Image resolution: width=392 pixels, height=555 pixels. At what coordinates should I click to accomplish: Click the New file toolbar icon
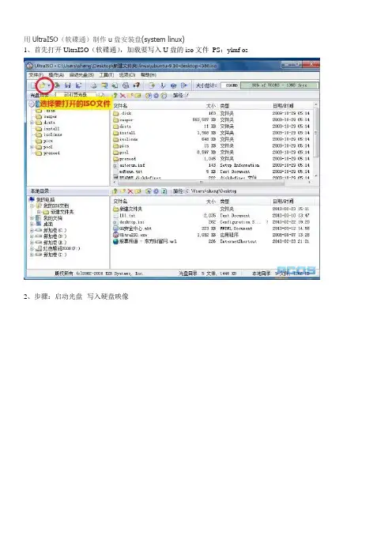33,85
